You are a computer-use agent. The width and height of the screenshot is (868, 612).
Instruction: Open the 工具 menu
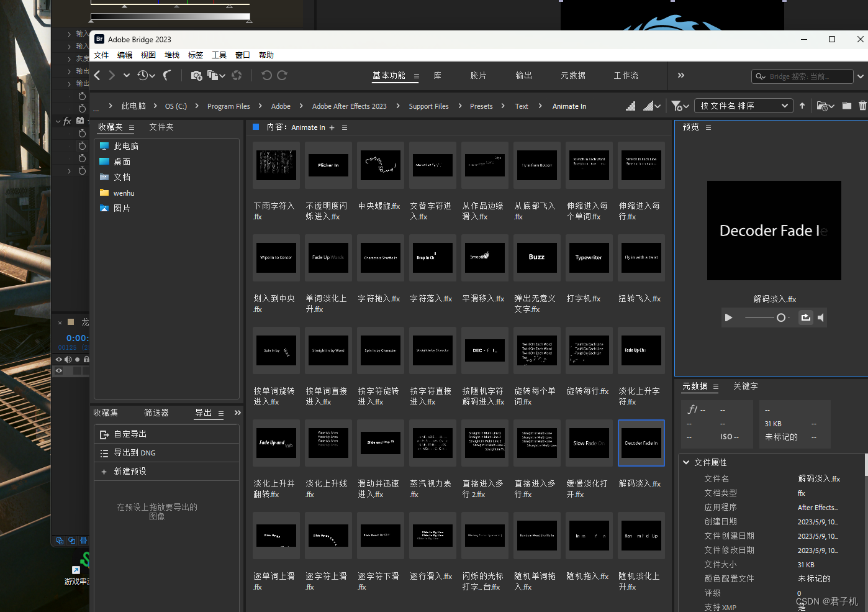pyautogui.click(x=219, y=55)
